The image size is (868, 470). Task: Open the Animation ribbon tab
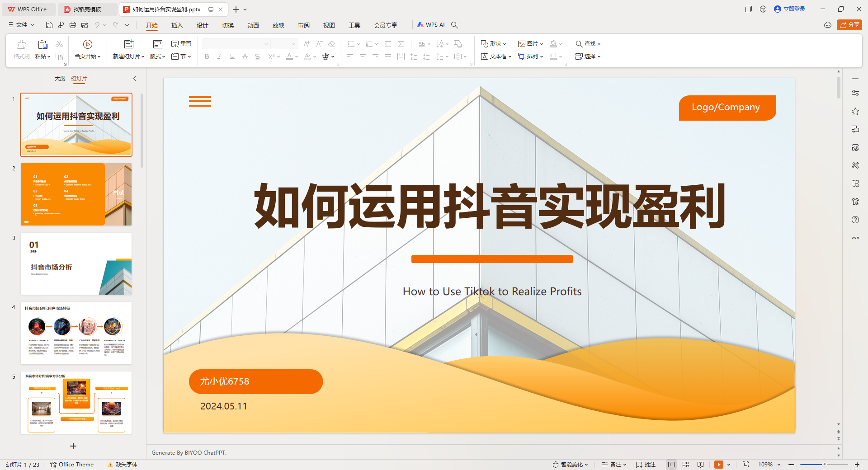pos(253,25)
